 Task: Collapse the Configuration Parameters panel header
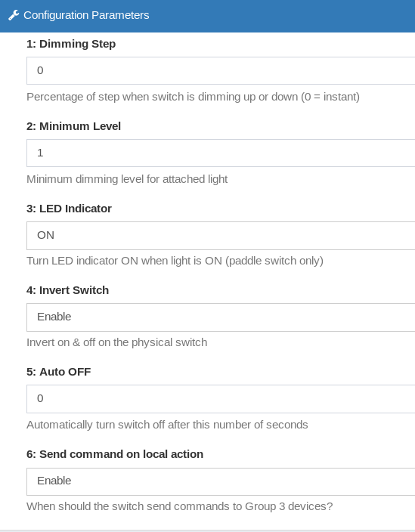pyautogui.click(x=207, y=16)
